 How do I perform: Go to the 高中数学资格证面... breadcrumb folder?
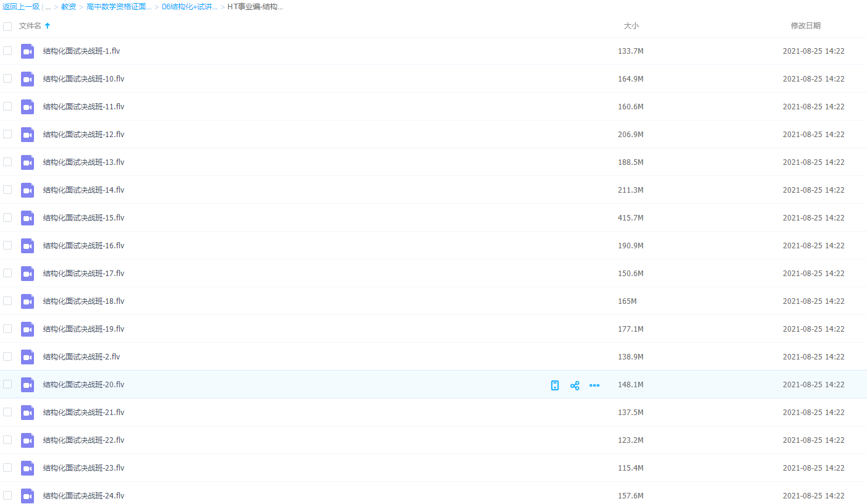coord(119,7)
